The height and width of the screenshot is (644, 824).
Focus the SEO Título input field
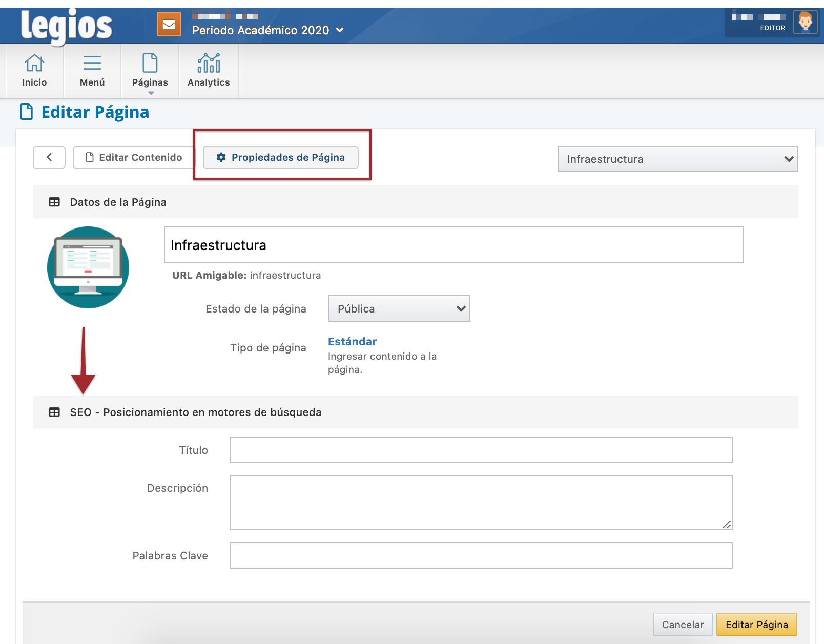point(481,450)
